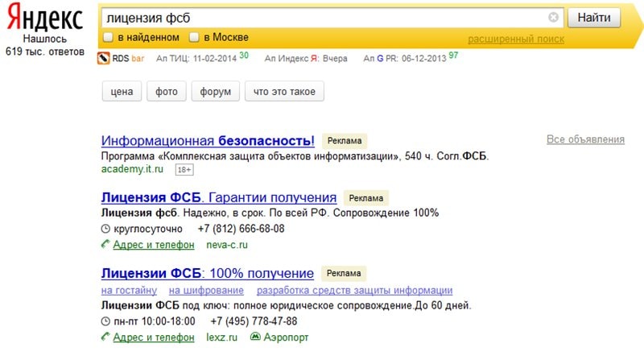The width and height of the screenshot is (644, 356).
Task: Click the 18+ age badge
Action: pyautogui.click(x=184, y=169)
